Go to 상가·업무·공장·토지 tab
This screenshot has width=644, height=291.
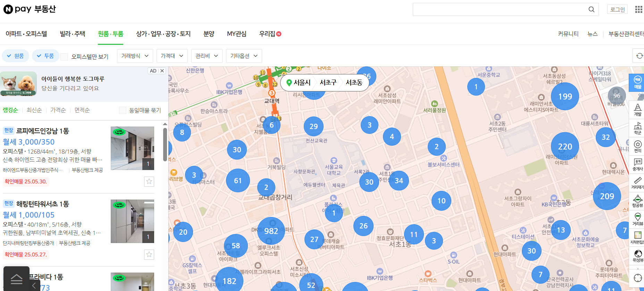point(163,34)
